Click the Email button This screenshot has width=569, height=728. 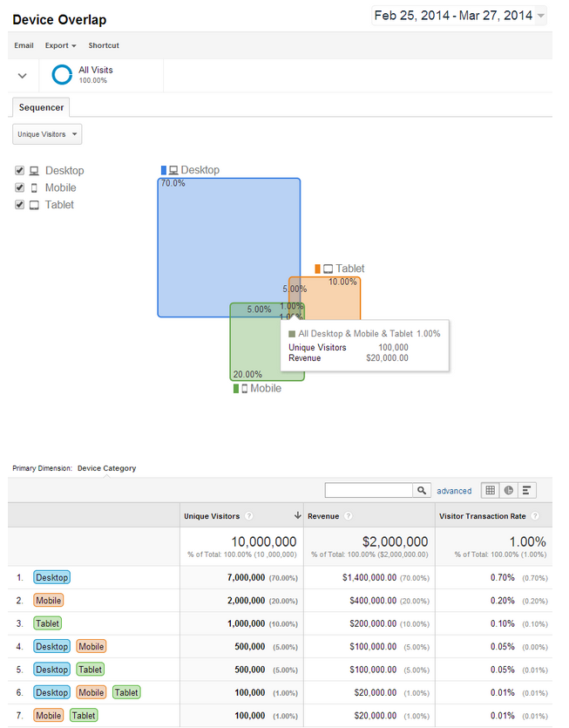pos(24,45)
